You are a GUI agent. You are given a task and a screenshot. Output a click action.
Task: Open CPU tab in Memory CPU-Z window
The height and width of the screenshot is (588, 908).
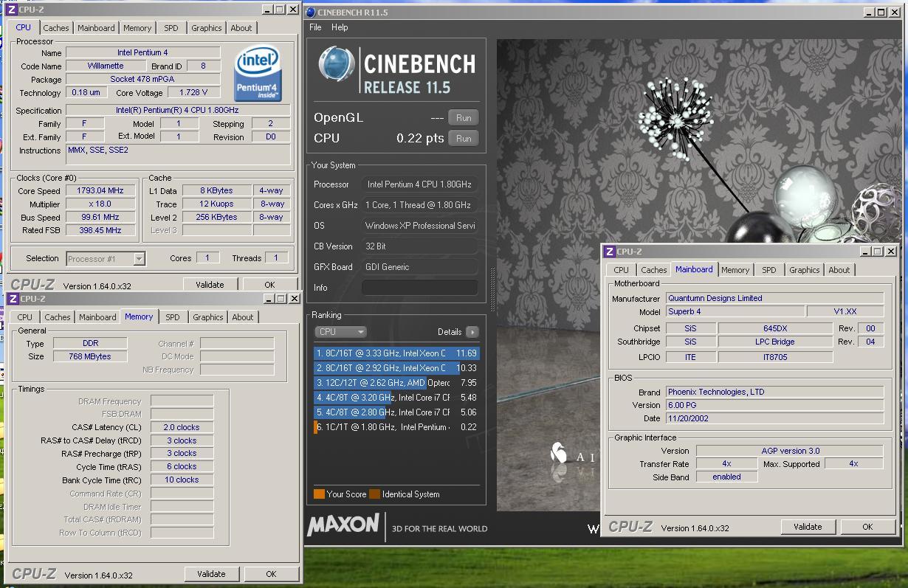(x=25, y=317)
